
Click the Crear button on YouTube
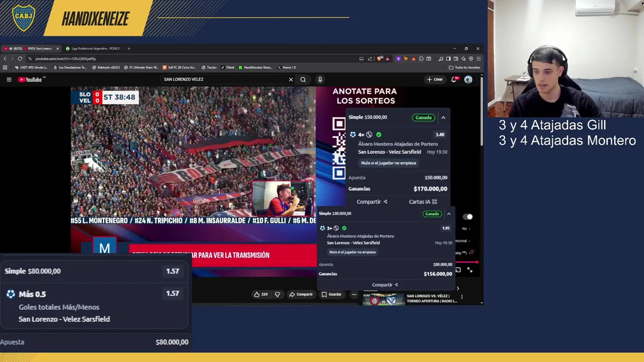point(435,79)
